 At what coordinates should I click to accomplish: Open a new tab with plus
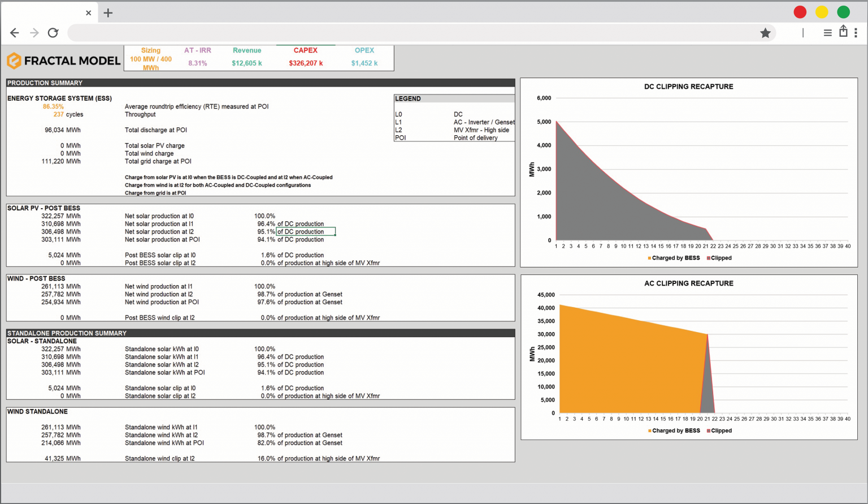(108, 12)
